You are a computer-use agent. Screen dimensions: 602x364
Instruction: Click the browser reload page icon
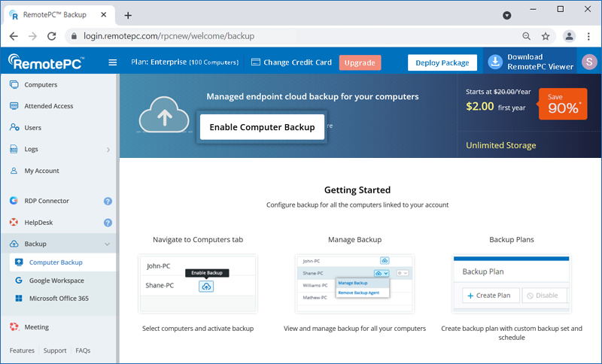(x=51, y=35)
